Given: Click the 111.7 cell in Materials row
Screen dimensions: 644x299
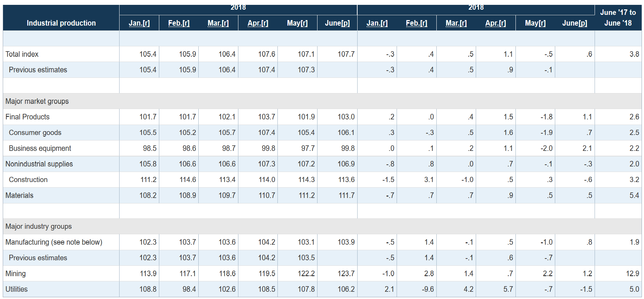Looking at the screenshot, I should pos(346,196).
